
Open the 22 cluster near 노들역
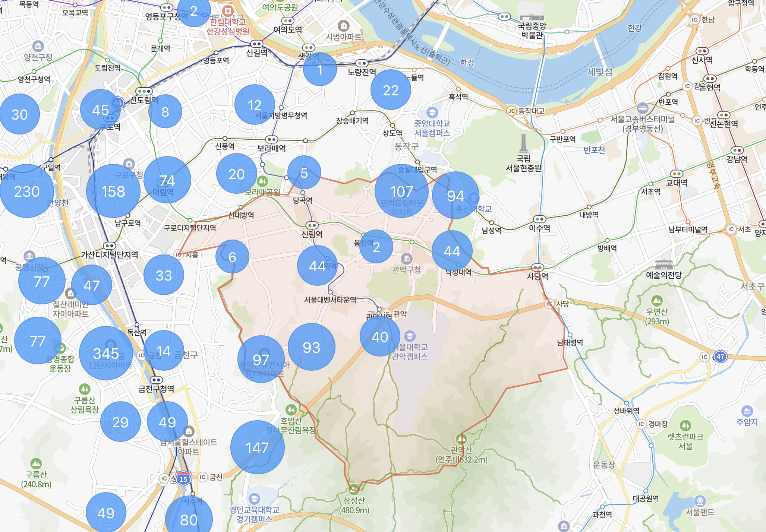(391, 90)
